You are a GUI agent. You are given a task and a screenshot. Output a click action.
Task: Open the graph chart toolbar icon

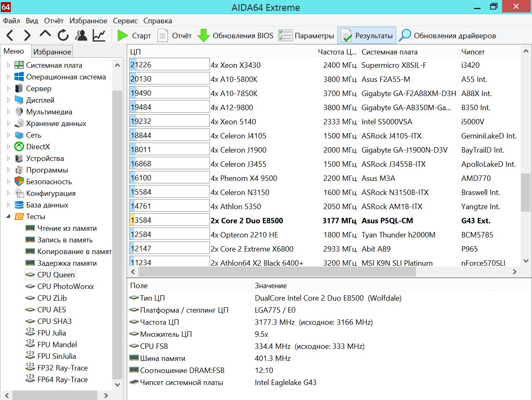click(99, 35)
